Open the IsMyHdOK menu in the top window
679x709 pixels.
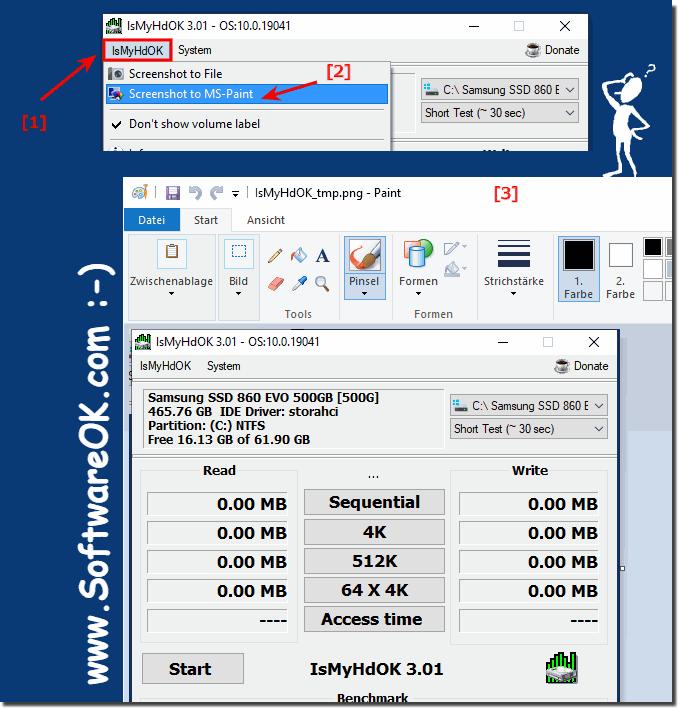pos(137,50)
